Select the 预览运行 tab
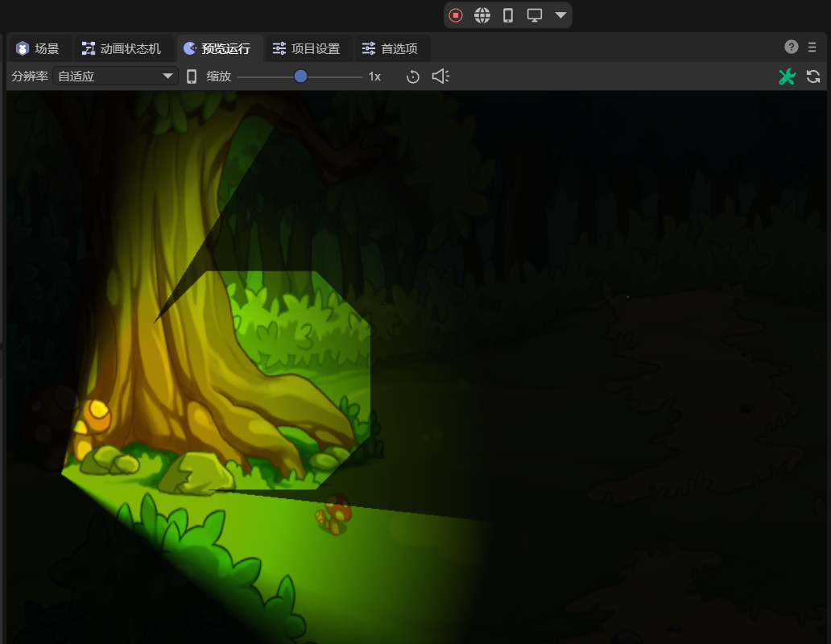This screenshot has width=831, height=644. tap(217, 48)
